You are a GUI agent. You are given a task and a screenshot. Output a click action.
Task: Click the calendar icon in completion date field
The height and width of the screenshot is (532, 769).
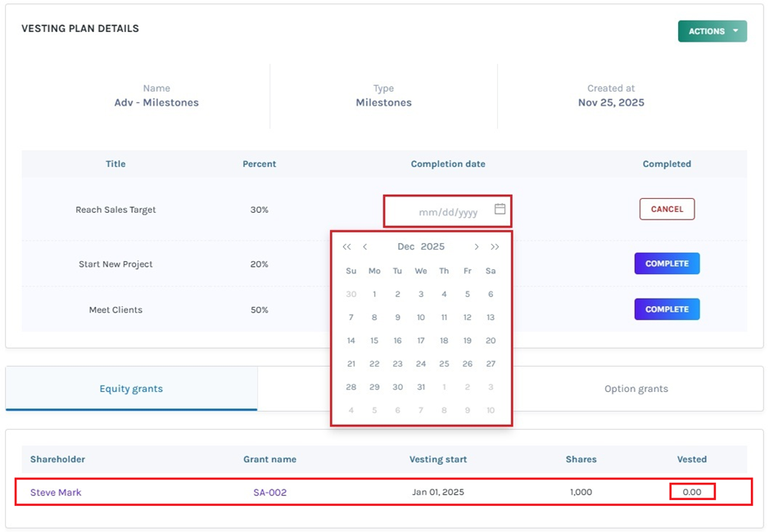(x=500, y=210)
